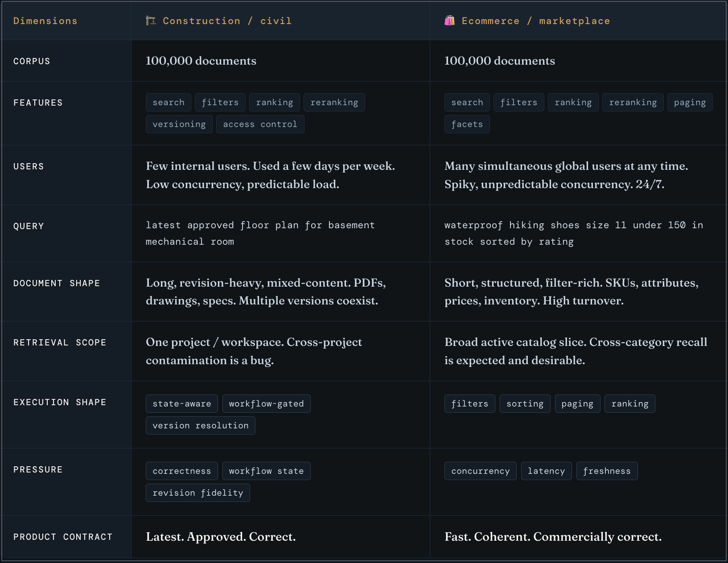Click the workflow state pressure tag
This screenshot has width=728, height=563.
[266, 471]
